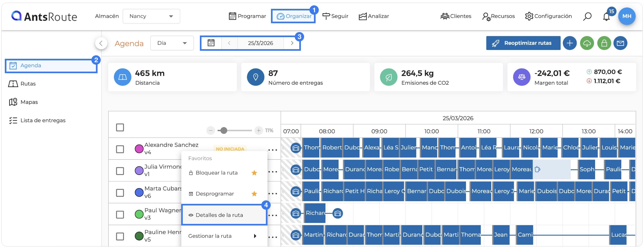Click the Margen total scales icon

(x=522, y=77)
